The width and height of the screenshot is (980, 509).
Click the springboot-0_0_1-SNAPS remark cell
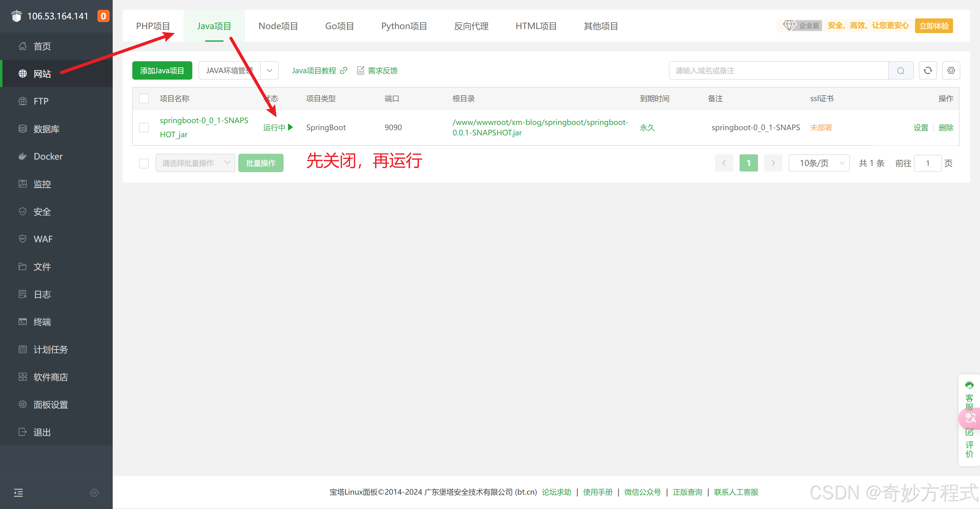(x=756, y=127)
